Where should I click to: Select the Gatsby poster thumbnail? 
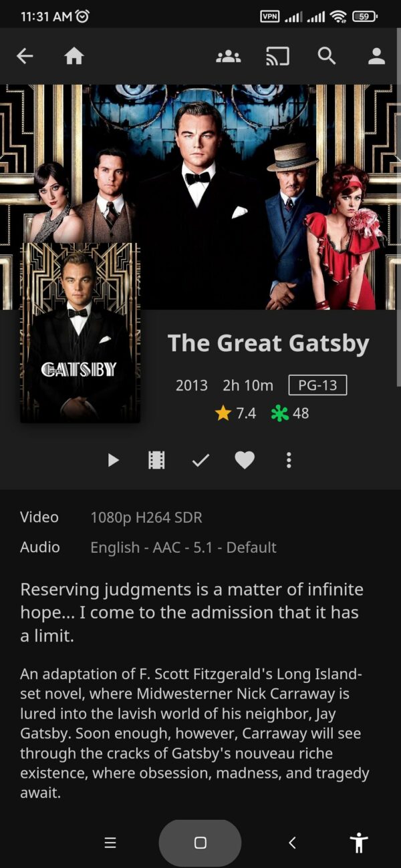(80, 333)
